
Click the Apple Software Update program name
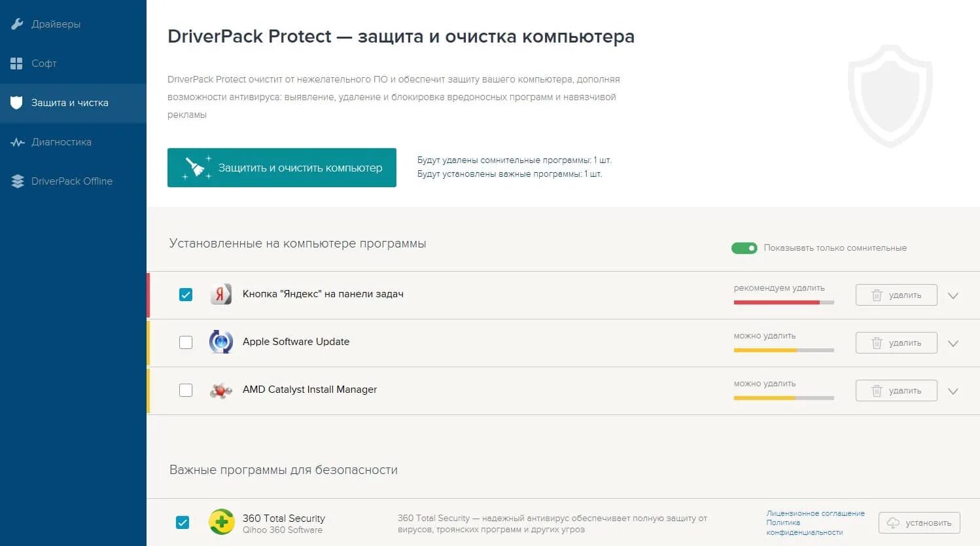coord(296,342)
